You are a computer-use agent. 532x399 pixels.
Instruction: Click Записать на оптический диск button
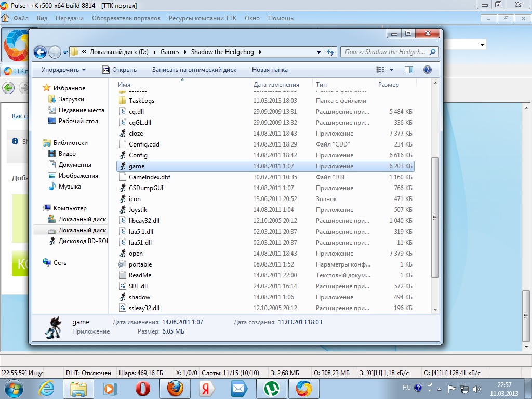tap(194, 70)
